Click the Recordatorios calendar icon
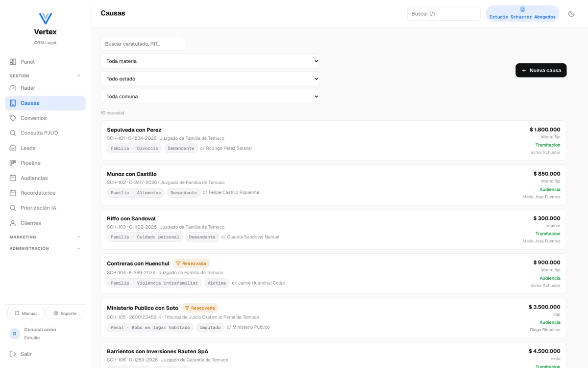Viewport: 588px width, 368px height. (13, 193)
